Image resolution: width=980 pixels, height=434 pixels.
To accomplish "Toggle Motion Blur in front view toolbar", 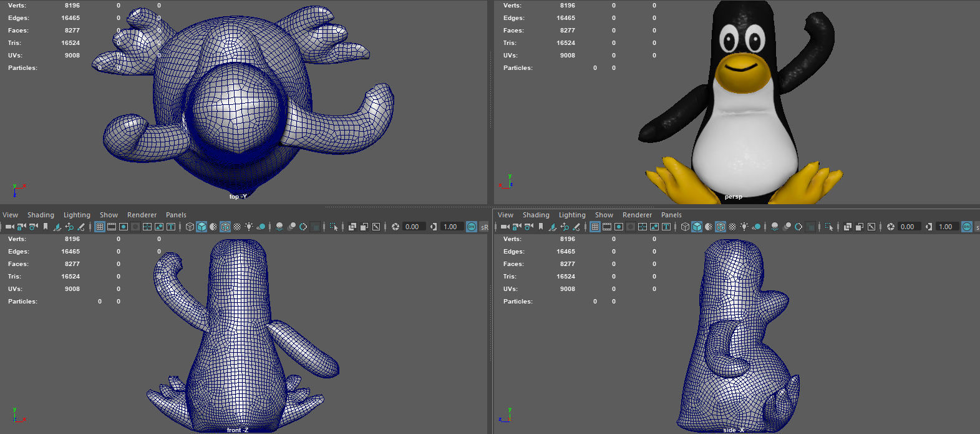I will click(291, 227).
